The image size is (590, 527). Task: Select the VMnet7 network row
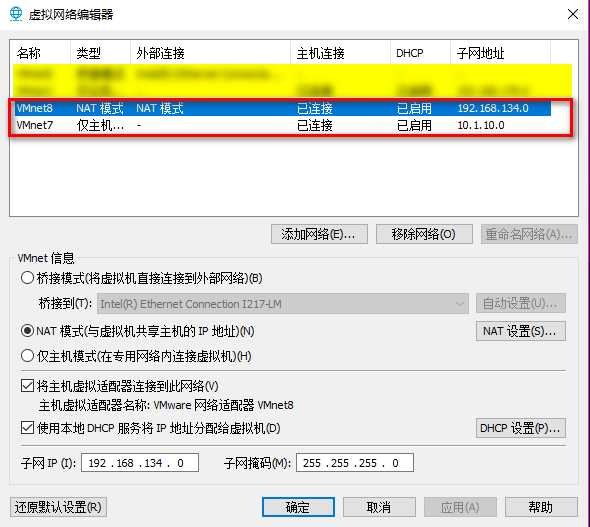[283, 125]
